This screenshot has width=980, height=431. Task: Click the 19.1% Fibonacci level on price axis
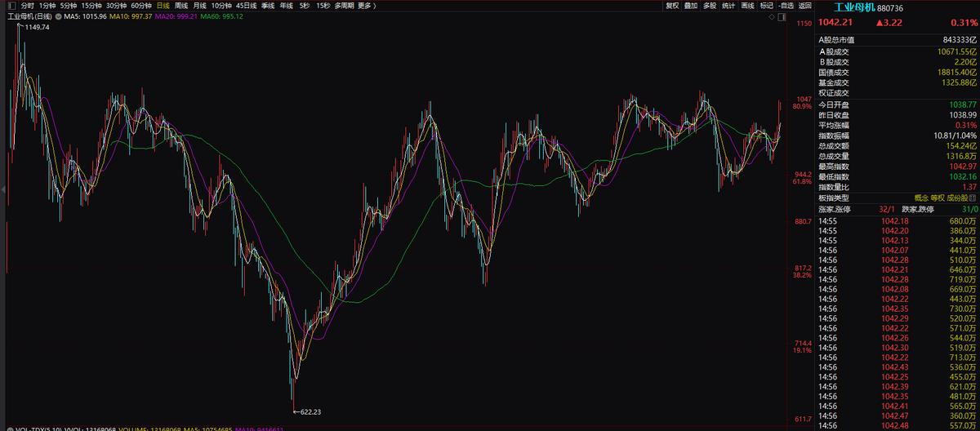[x=802, y=351]
